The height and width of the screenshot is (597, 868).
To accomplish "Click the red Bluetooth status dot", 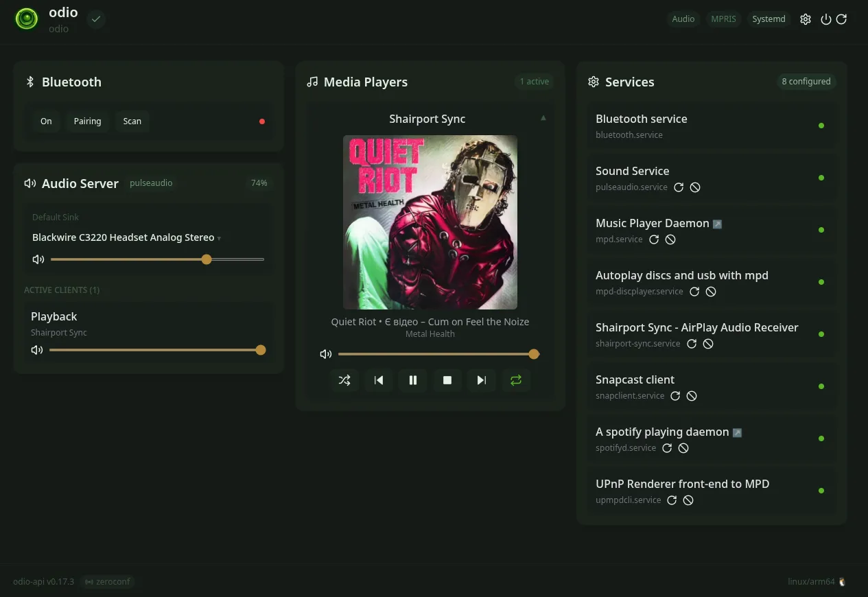I will [262, 121].
